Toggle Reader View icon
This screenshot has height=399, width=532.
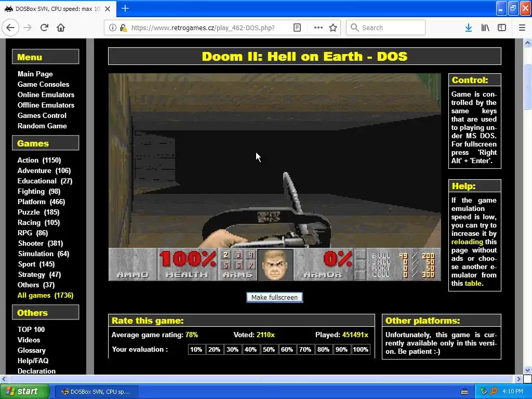[x=297, y=28]
